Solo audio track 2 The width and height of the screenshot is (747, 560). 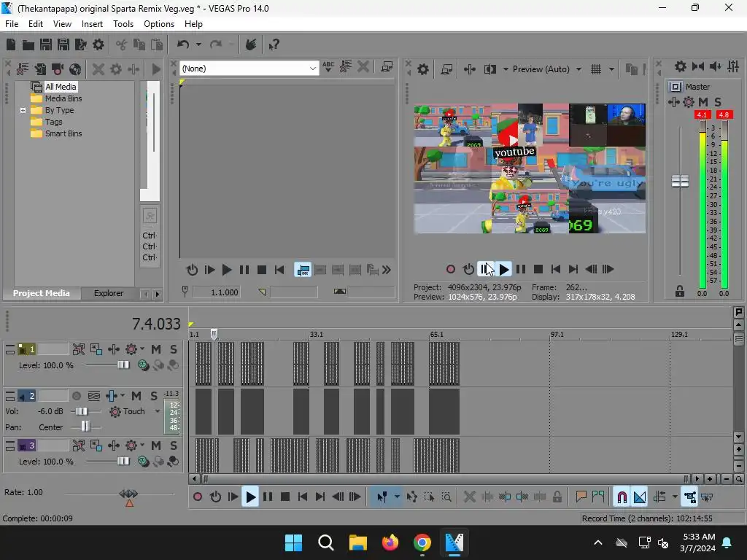[x=153, y=396]
